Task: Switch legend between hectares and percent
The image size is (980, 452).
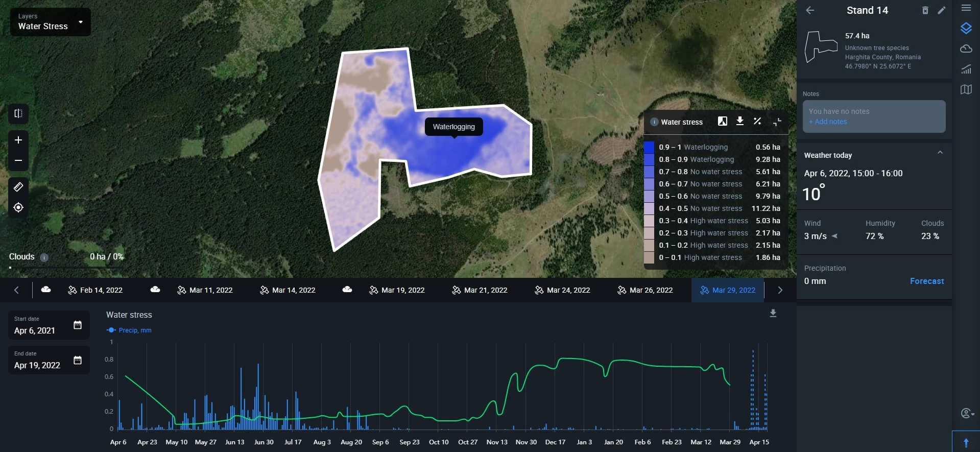Action: [757, 121]
